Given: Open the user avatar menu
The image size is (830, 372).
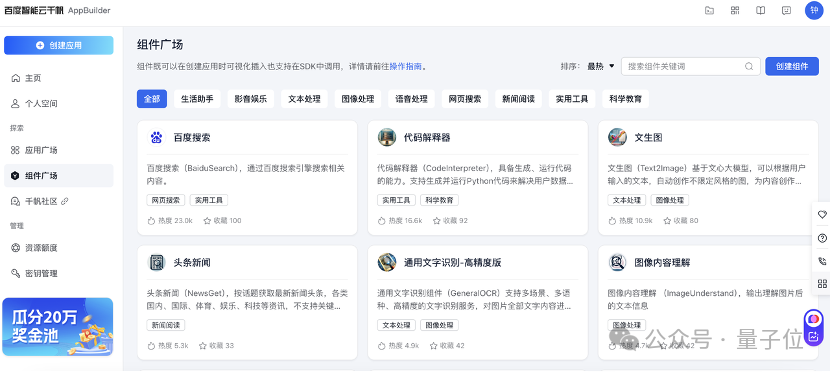Looking at the screenshot, I should click(x=814, y=10).
